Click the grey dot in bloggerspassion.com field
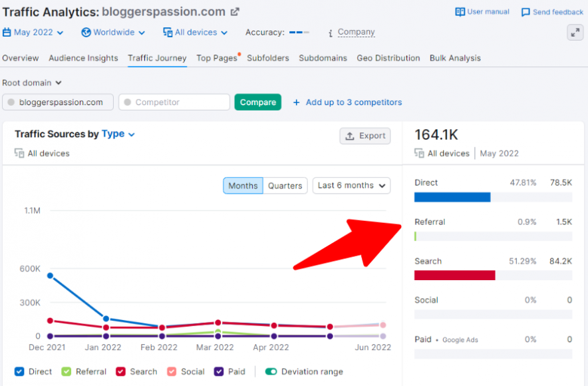Viewport: 588px width, 386px height. [11, 102]
